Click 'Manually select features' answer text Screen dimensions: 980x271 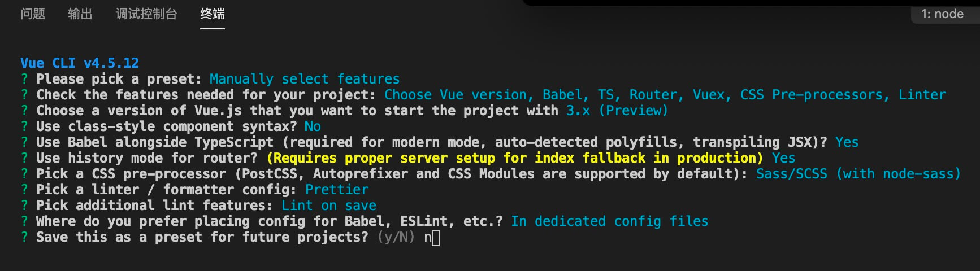pyautogui.click(x=305, y=78)
